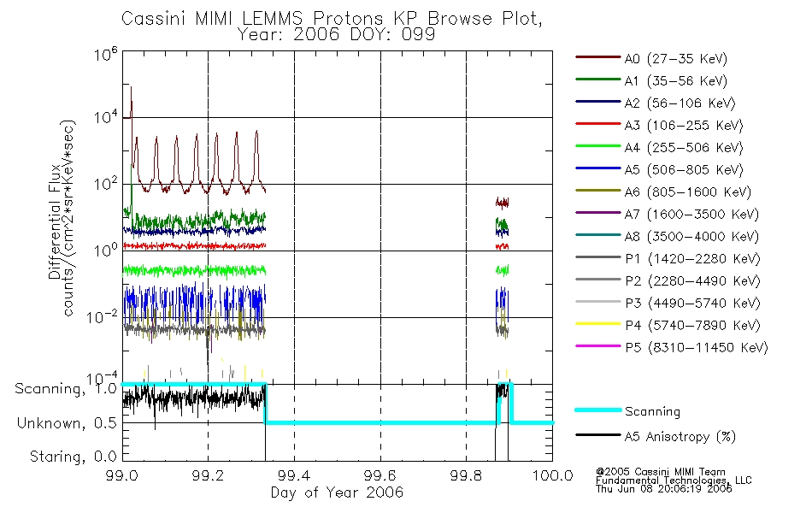This screenshot has height=513, width=812.
Task: Click the counts/(cm^2*sr*KeV*sec) units label
Action: [x=69, y=218]
